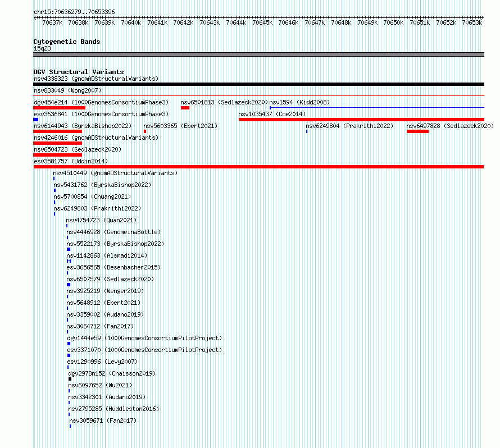This screenshot has height=448, width=500.
Task: Select the red dgv454e214 variant bar
Action: coord(60,108)
